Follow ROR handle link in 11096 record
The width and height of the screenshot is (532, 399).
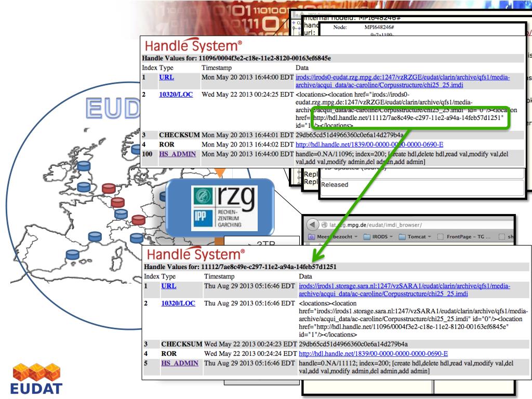[369, 144]
